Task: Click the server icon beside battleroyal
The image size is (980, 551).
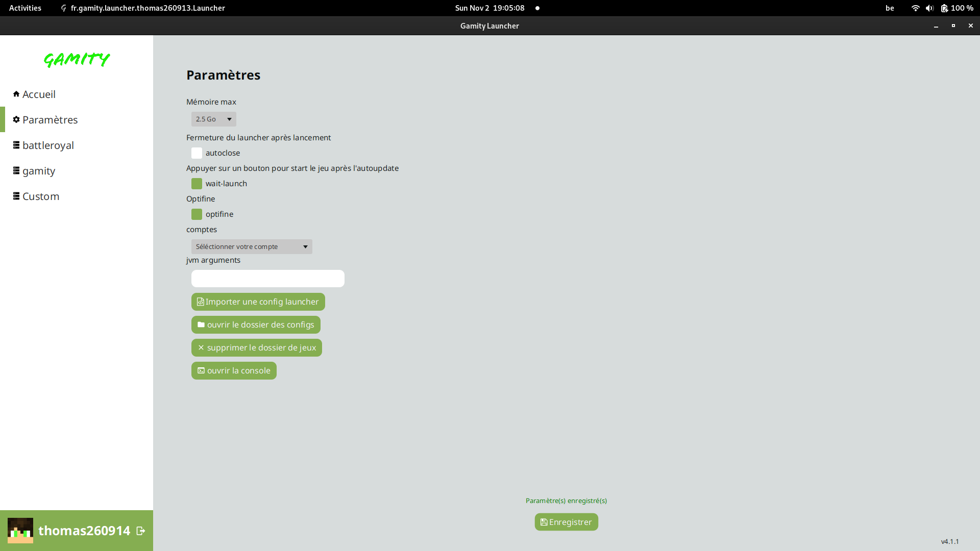Action: (x=16, y=145)
